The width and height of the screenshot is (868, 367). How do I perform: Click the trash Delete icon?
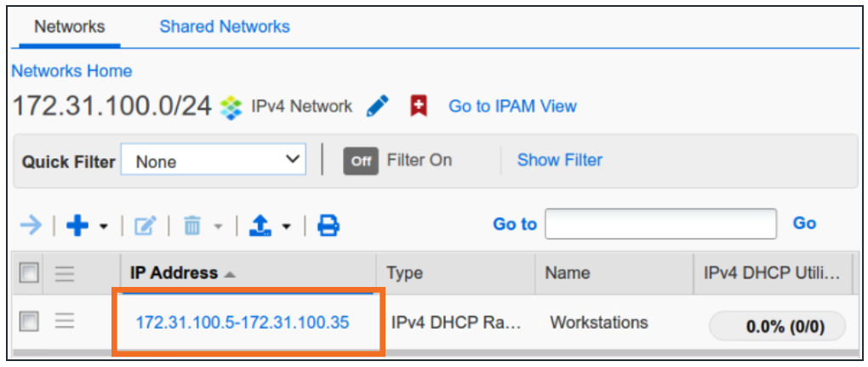(192, 226)
